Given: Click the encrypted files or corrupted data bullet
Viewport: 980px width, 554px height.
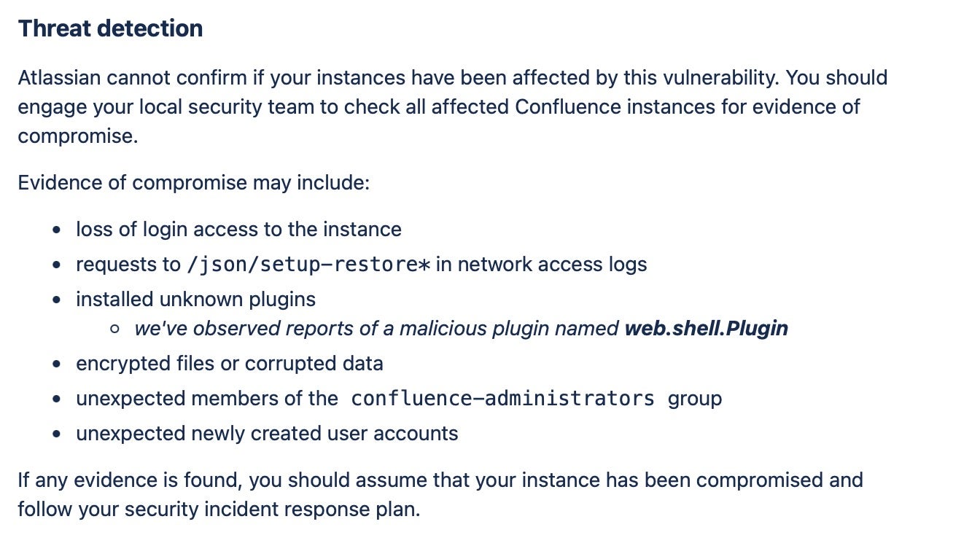Looking at the screenshot, I should pos(229,364).
